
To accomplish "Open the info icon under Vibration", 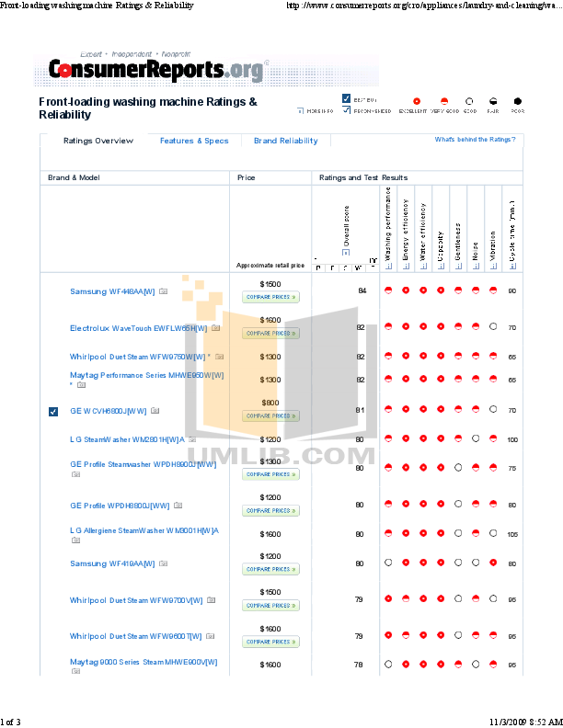I will click(x=493, y=266).
